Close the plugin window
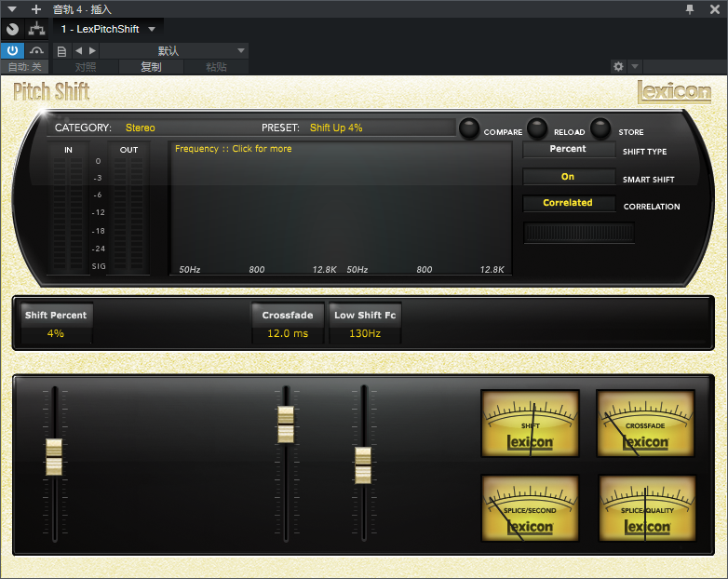Viewport: 728px width, 579px height. coord(715,8)
